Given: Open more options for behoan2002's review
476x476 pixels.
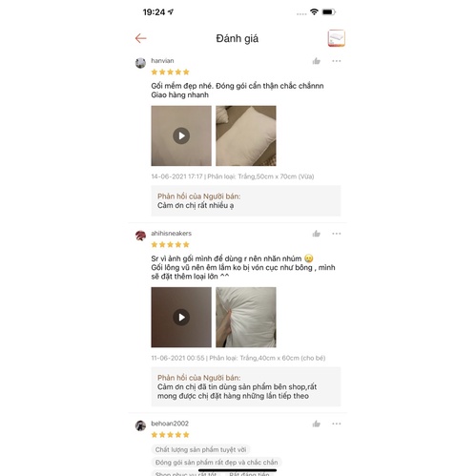Looking at the screenshot, I should click(x=336, y=424).
